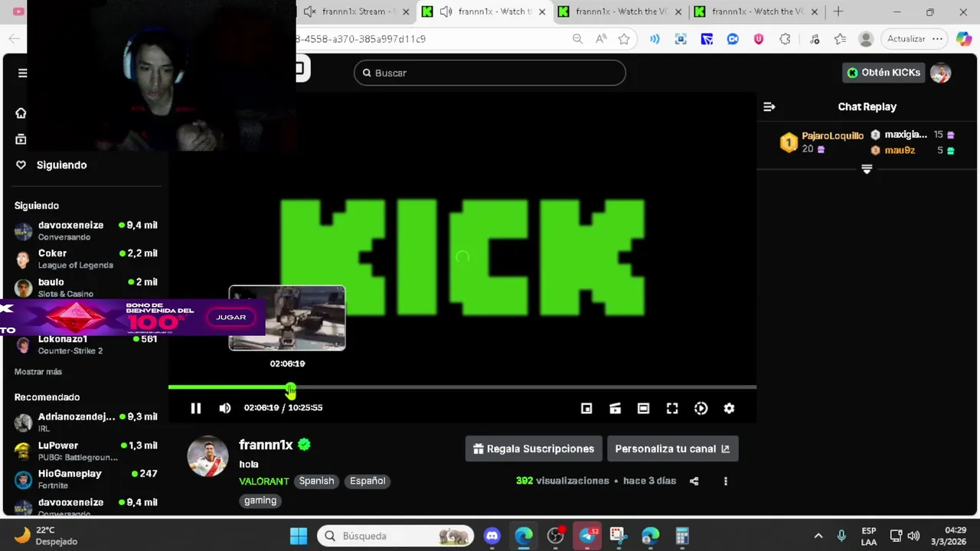Open the browser extensions puzzle icon
The height and width of the screenshot is (551, 980).
coord(785,39)
